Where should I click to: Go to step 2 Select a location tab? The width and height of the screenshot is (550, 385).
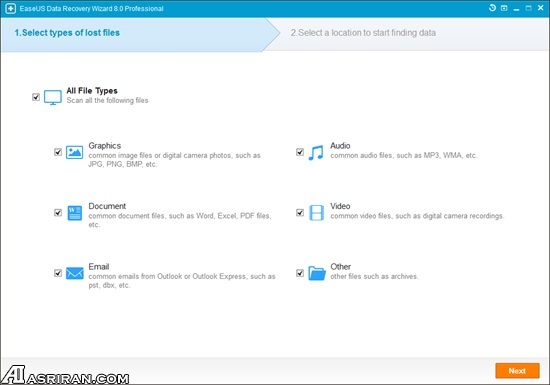click(x=363, y=33)
